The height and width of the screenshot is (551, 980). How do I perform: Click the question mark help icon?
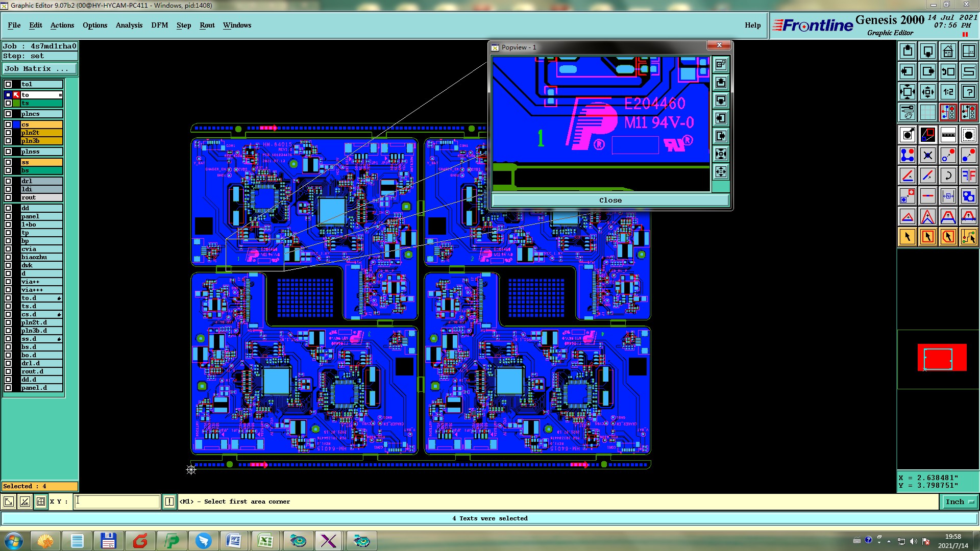(968, 92)
